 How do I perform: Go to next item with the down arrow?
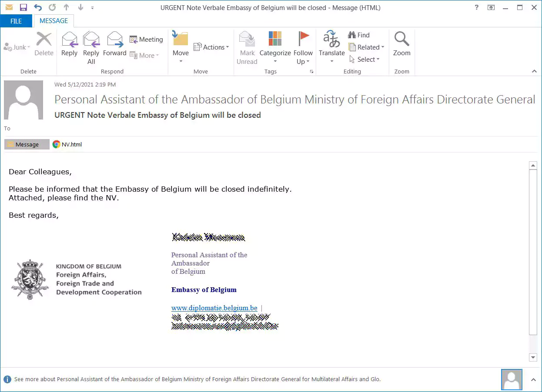80,8
